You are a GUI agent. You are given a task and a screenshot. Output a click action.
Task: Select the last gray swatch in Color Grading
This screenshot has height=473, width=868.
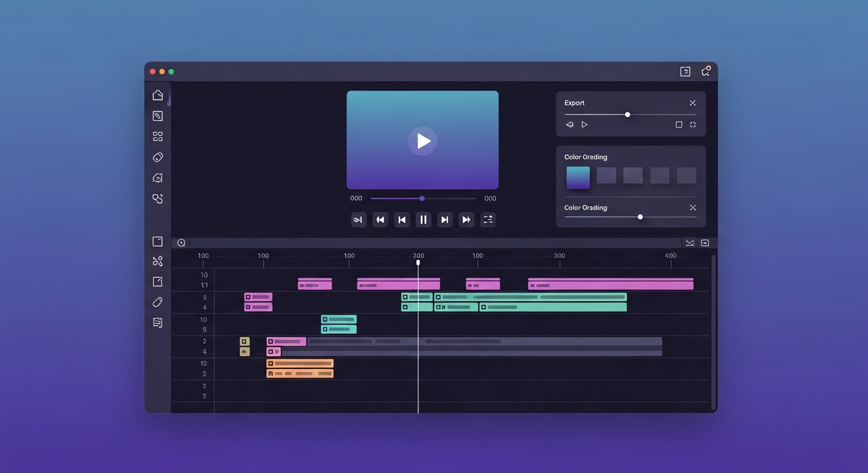pos(686,176)
